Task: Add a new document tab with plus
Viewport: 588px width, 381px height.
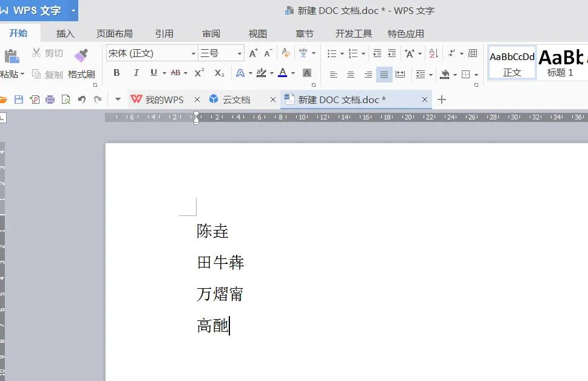Action: point(442,99)
